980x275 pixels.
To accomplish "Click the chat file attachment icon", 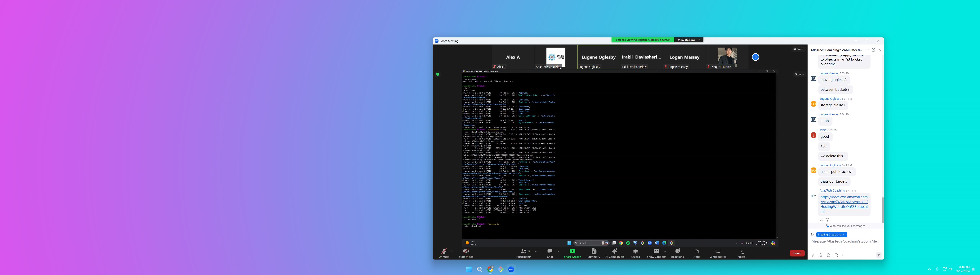I will coord(829,255).
